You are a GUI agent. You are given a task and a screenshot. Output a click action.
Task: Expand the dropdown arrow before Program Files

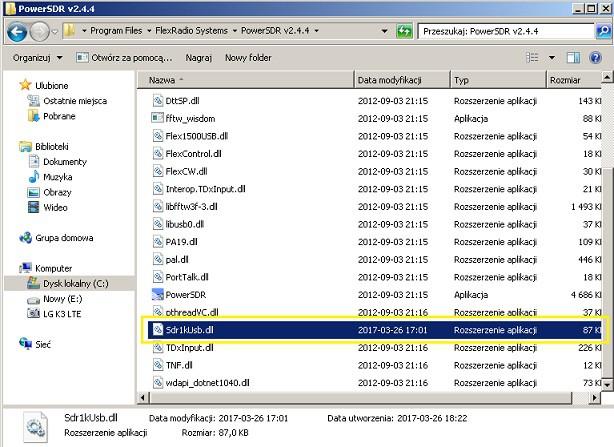[84, 31]
